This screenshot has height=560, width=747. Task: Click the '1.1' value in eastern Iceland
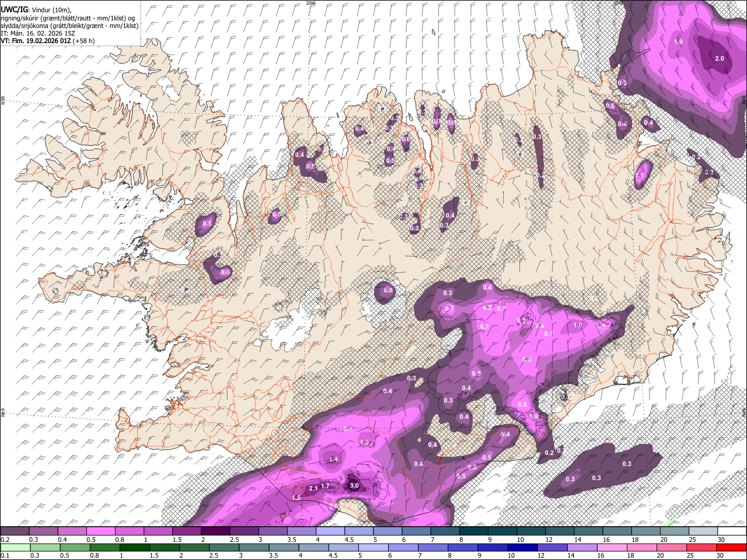coord(640,176)
